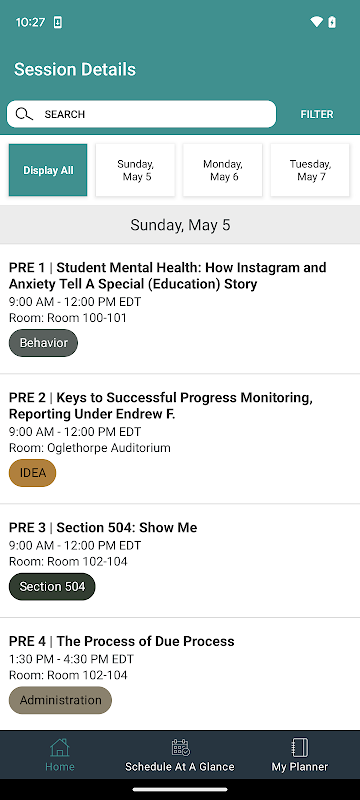
Task: Open PRE 4 The Process of Due Process
Action: (x=180, y=674)
